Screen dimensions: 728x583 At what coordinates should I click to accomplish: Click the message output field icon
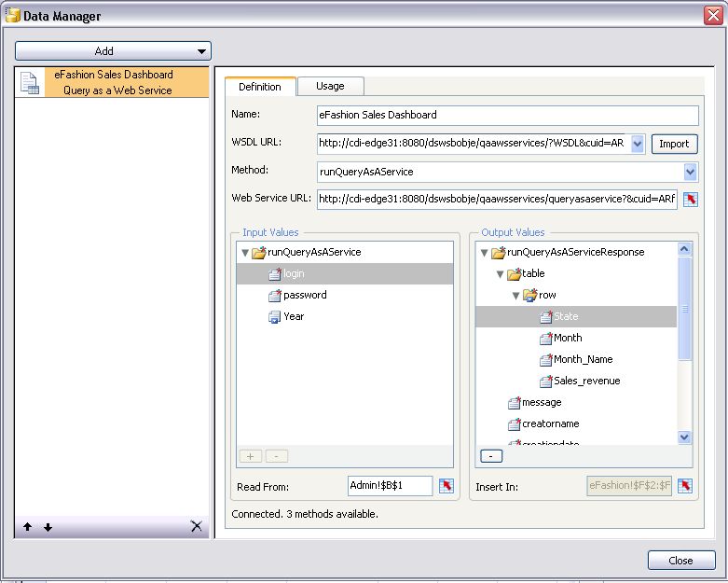tap(515, 403)
